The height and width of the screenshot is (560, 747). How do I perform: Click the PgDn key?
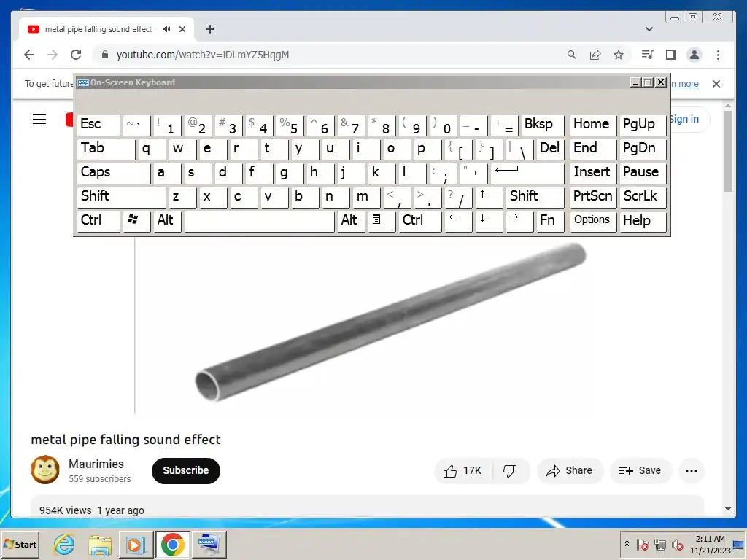(643, 149)
